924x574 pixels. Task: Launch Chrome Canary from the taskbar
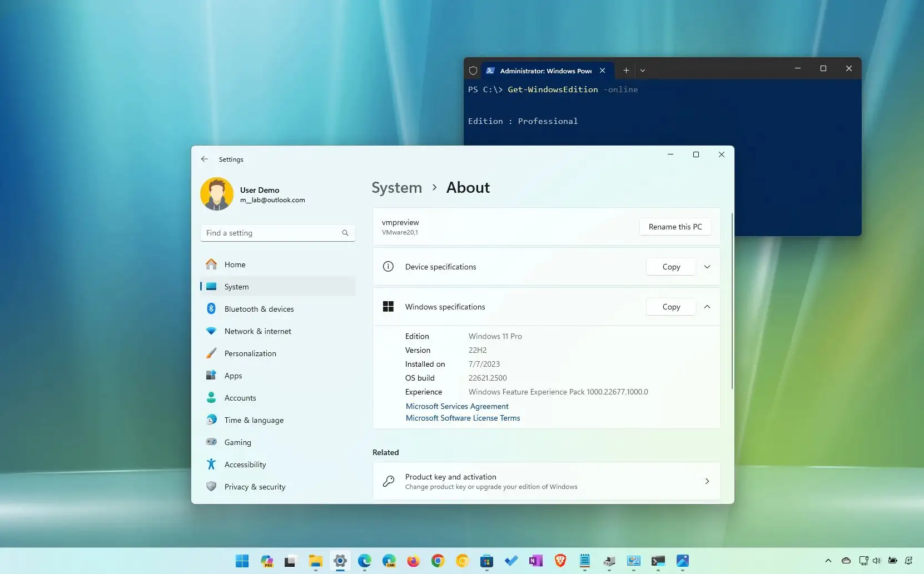tap(462, 561)
